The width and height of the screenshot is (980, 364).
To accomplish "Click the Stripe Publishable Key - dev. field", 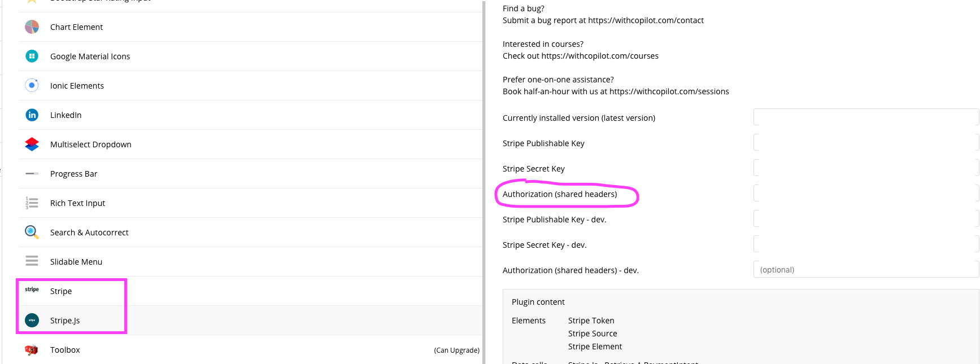I will click(x=866, y=218).
